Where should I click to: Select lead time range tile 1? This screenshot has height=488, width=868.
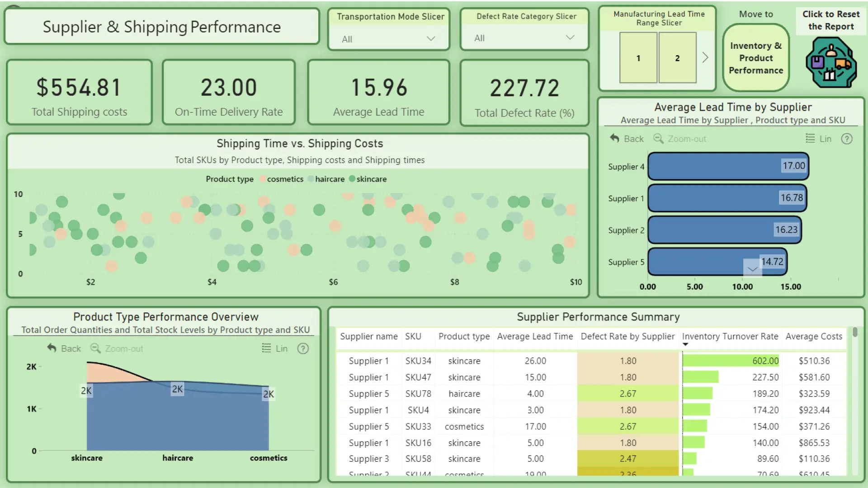[x=638, y=58]
